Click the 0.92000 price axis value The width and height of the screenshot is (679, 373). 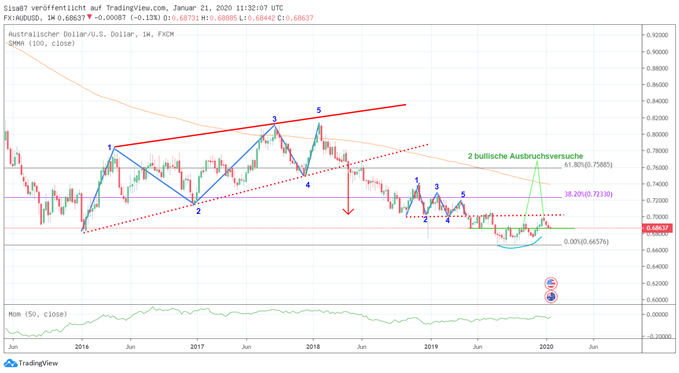coord(657,35)
